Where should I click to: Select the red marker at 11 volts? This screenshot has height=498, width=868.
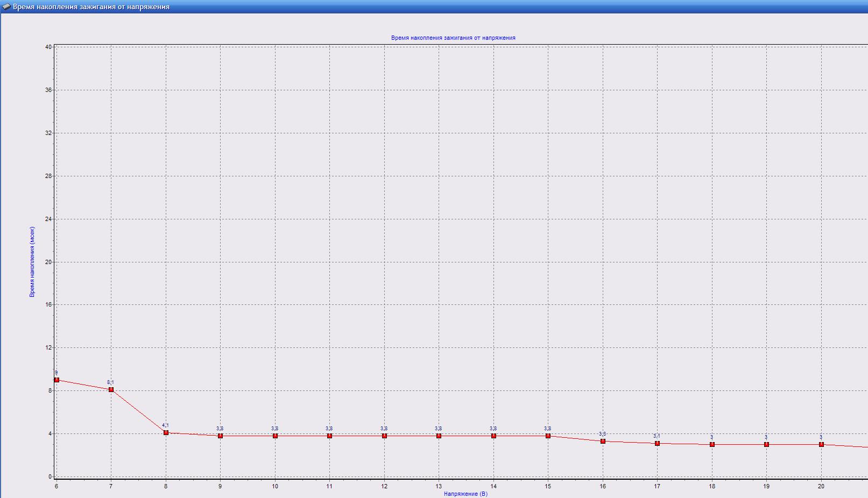pos(329,436)
